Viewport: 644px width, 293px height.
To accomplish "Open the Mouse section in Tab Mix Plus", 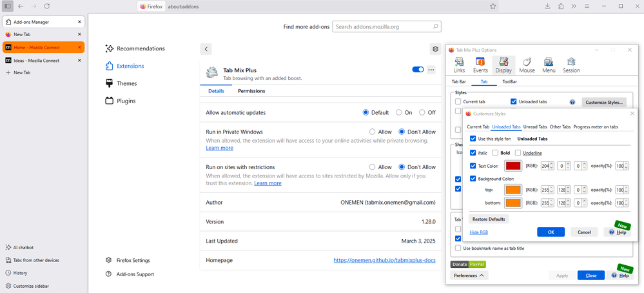I will pyautogui.click(x=527, y=65).
